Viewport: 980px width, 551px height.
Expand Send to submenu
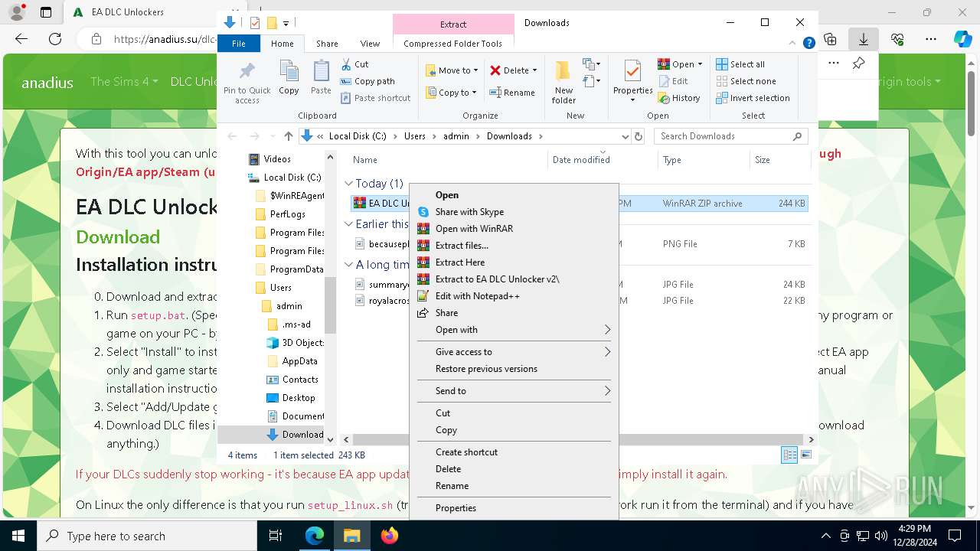(x=514, y=391)
